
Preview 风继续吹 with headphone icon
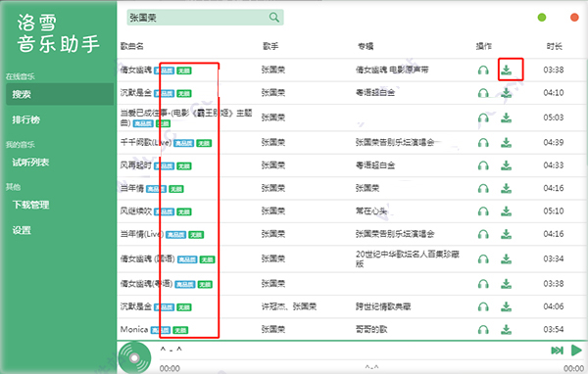[483, 211]
